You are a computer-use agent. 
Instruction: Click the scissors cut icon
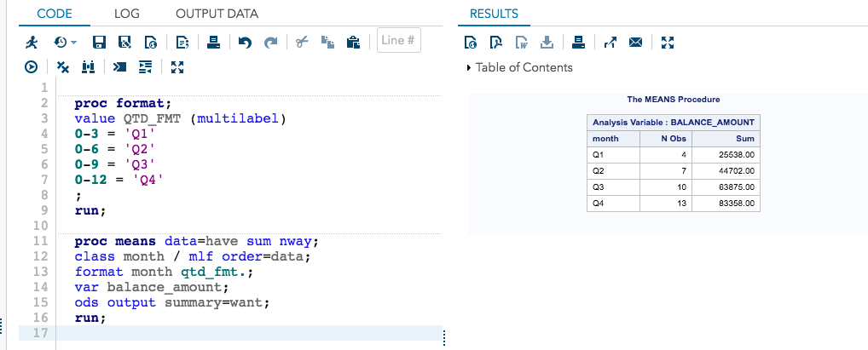[x=301, y=42]
